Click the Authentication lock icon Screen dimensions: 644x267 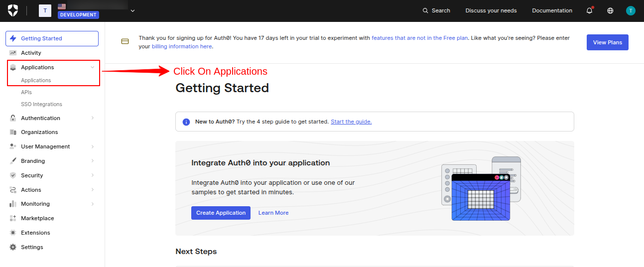(x=13, y=118)
